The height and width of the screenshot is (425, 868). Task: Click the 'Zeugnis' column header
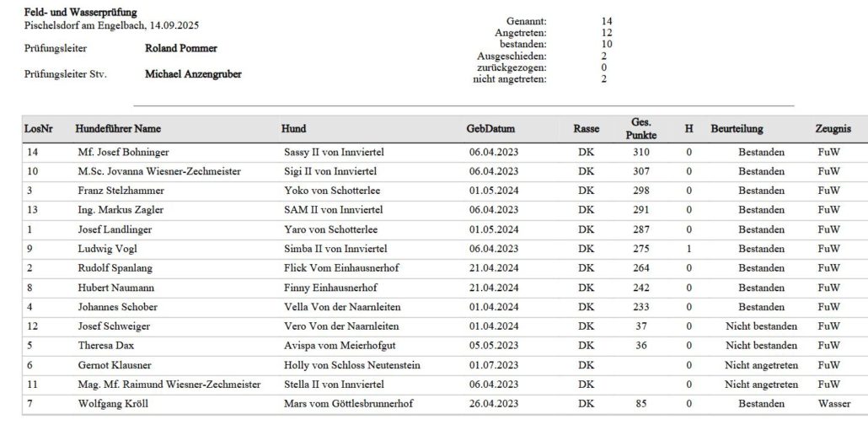pyautogui.click(x=833, y=128)
